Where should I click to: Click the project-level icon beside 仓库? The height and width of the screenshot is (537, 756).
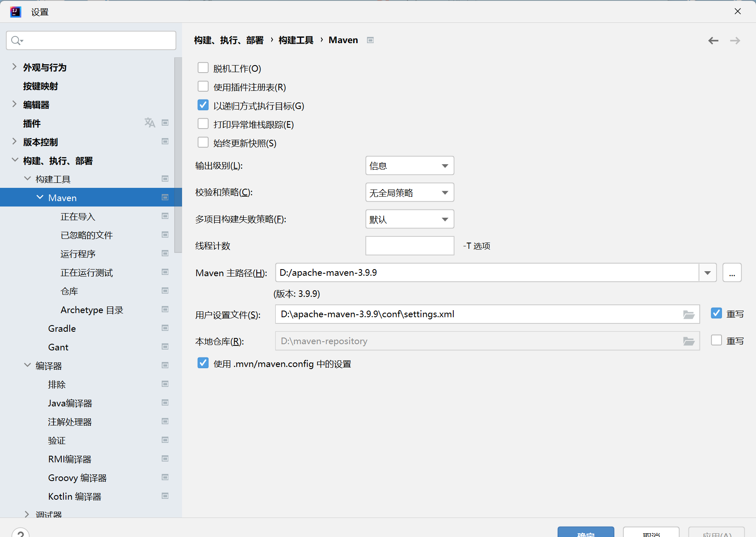click(165, 291)
